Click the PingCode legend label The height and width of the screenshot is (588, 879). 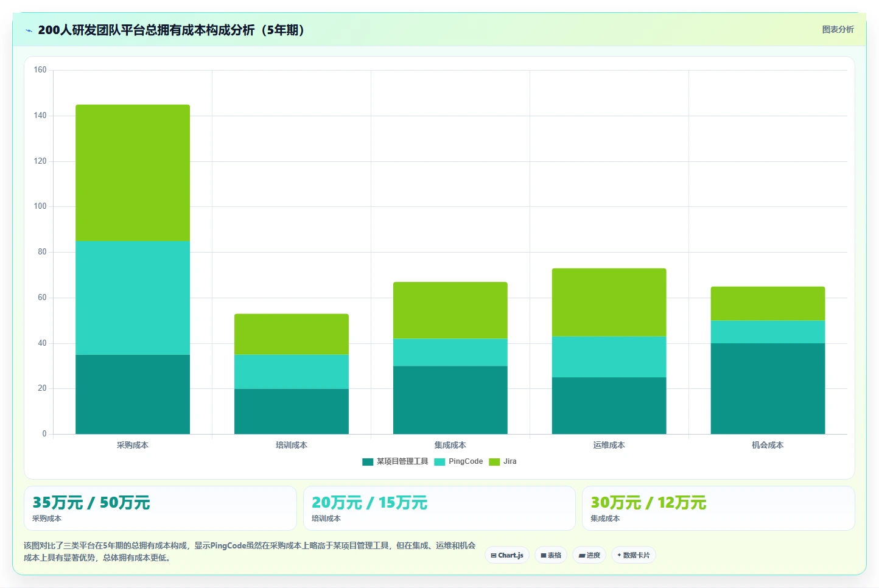coord(466,461)
